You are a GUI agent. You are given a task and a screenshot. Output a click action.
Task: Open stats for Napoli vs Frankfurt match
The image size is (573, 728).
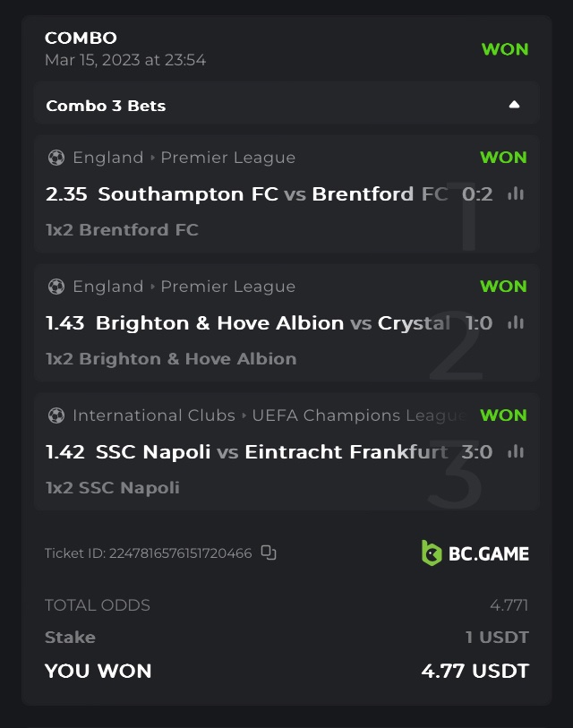tap(516, 451)
